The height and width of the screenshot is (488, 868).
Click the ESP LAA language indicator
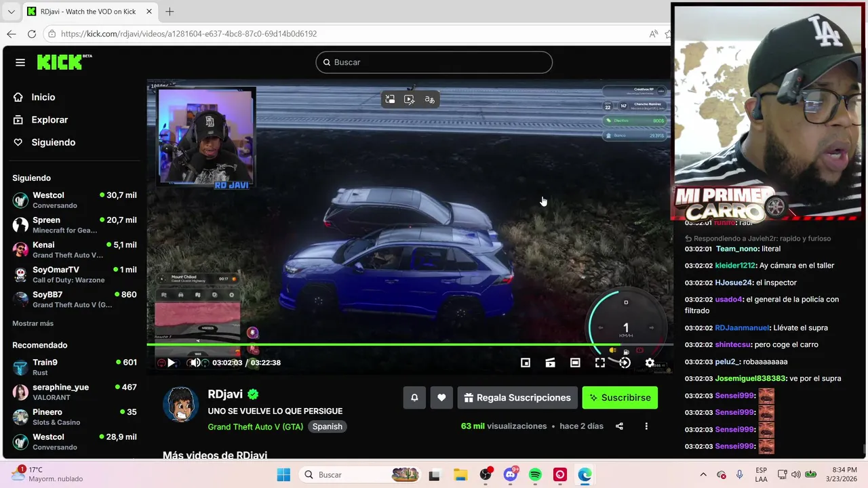pos(762,474)
